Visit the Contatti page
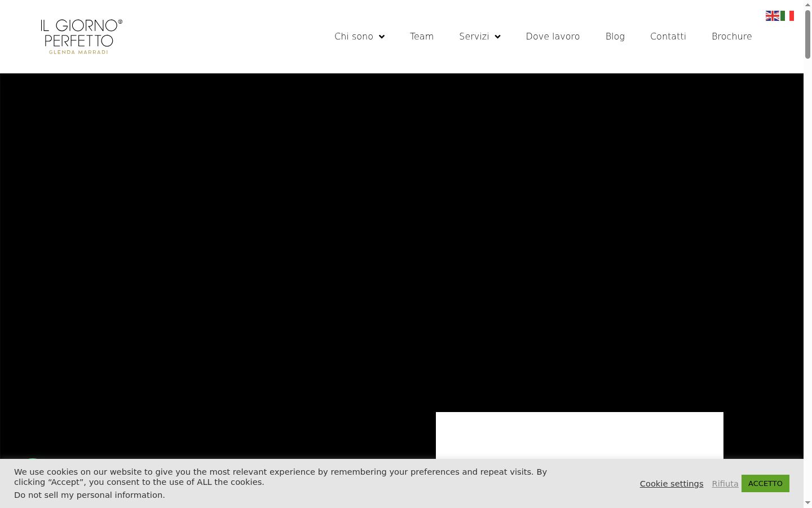Viewport: 812px width, 508px height. coord(668,36)
